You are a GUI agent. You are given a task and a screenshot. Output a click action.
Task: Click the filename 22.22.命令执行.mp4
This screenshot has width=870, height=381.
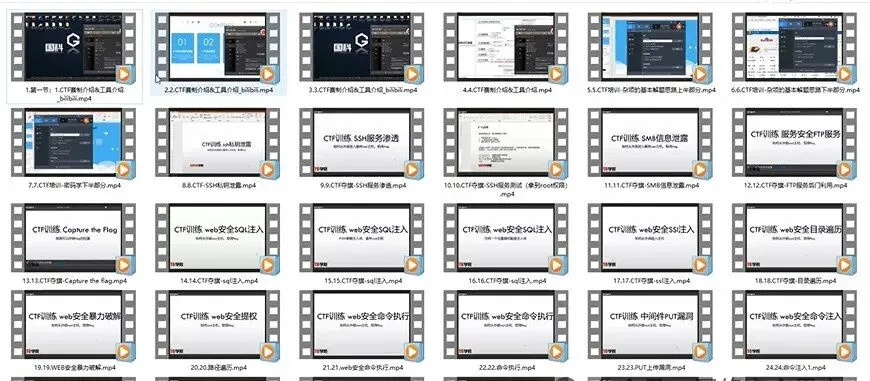pyautogui.click(x=506, y=367)
